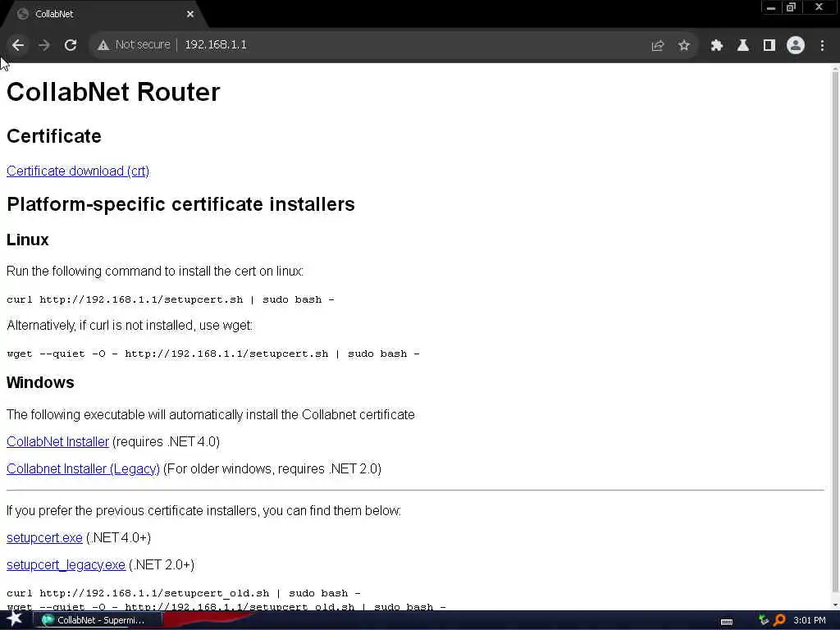Viewport: 840px width, 630px height.
Task: Click the curl setupcert.sh command text
Action: point(171,299)
